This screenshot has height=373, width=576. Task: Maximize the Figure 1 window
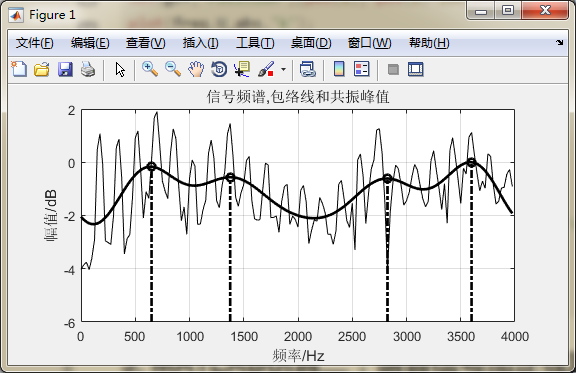click(508, 11)
